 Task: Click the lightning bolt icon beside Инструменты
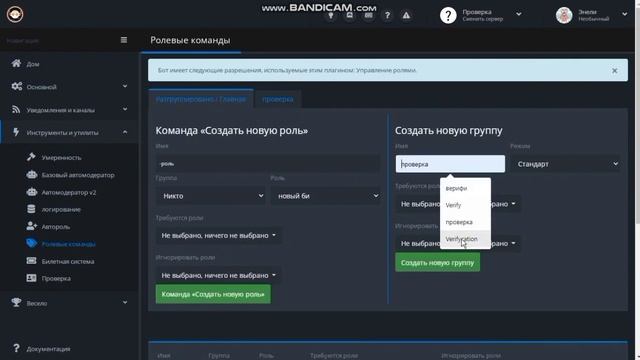pos(16,132)
